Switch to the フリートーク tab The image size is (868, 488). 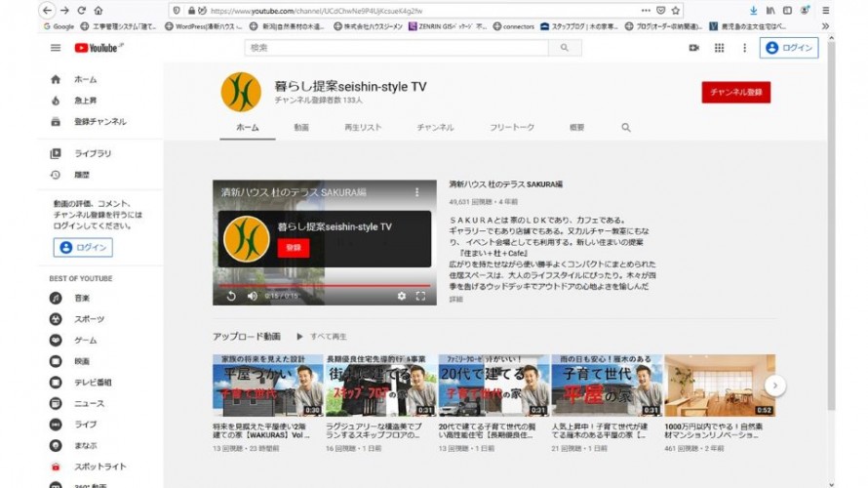511,128
